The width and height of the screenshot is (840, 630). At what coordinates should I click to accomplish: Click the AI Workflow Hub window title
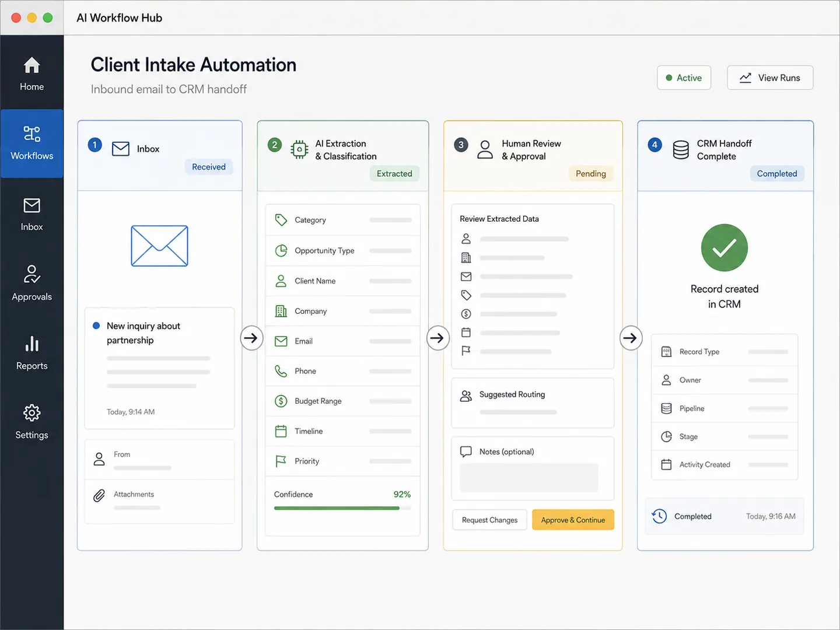120,18
